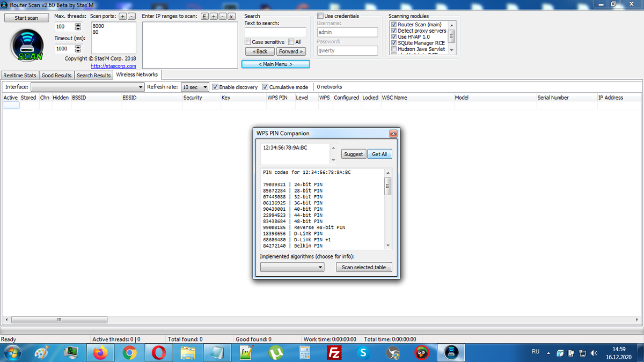Uncheck Use HNAP 1.0 module
644x362 pixels.
[394, 36]
